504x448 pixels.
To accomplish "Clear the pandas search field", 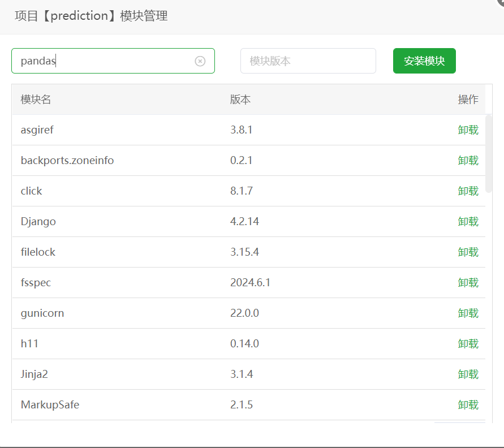I will coord(200,61).
